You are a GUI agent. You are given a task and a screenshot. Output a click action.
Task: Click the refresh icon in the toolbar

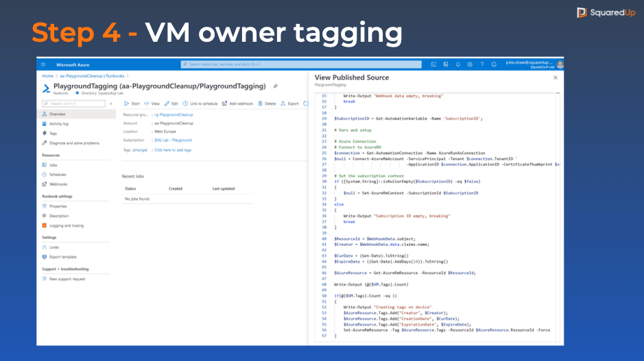click(306, 104)
